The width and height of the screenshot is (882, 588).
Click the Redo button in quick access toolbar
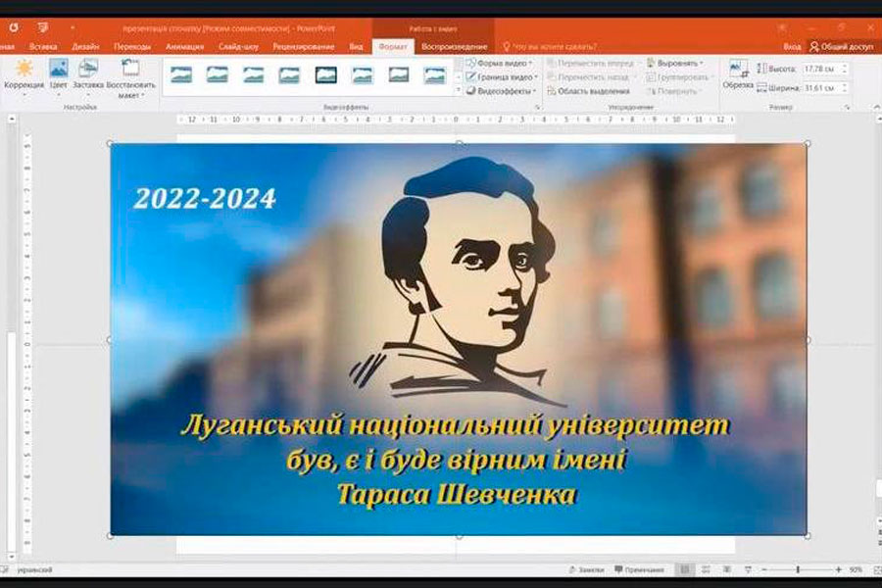coord(14,27)
